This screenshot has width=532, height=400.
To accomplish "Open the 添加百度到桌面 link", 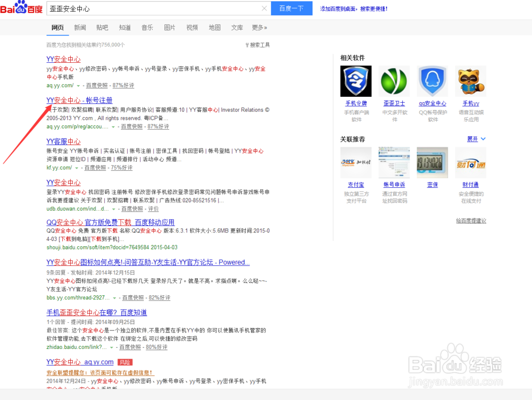I will [x=354, y=9].
